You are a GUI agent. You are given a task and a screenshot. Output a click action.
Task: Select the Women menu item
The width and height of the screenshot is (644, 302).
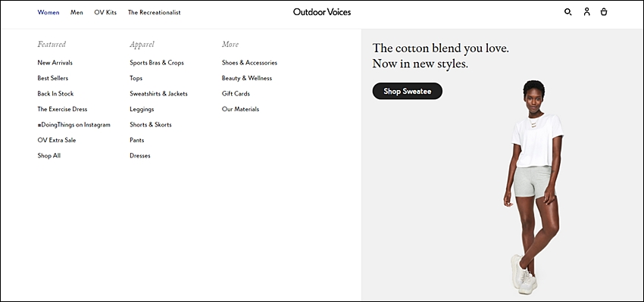coord(48,12)
